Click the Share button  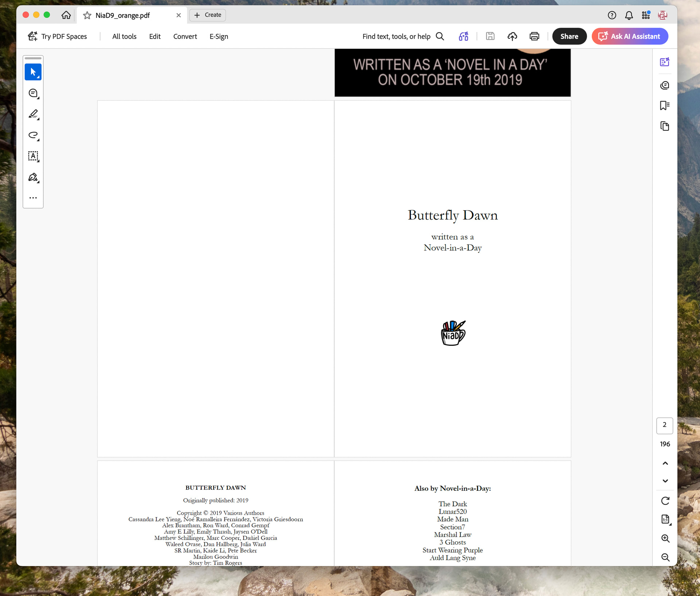(569, 36)
